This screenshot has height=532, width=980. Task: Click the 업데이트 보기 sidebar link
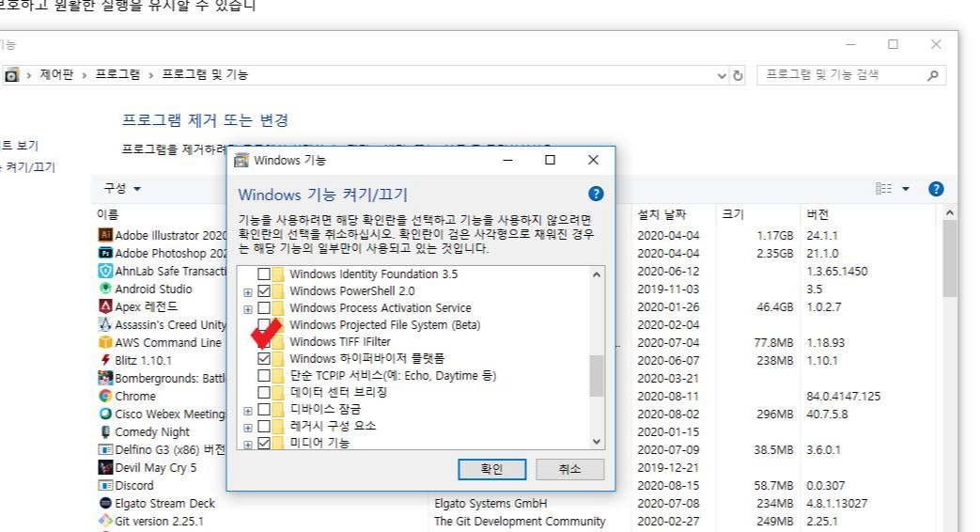[x=20, y=145]
